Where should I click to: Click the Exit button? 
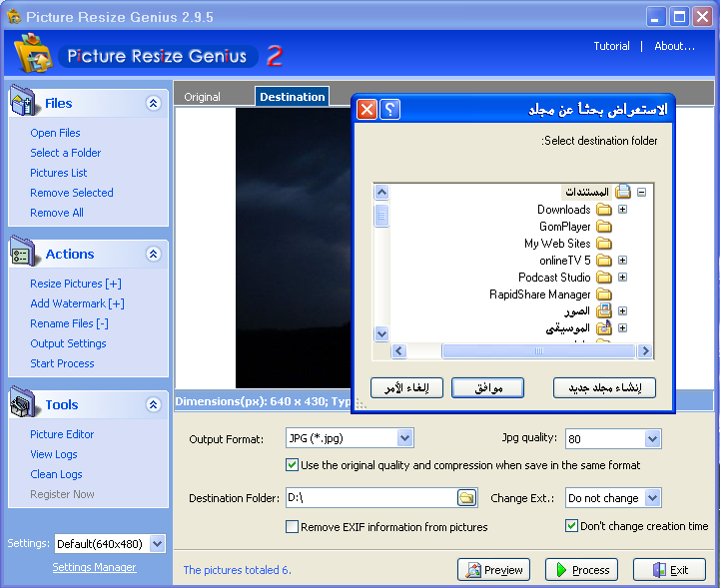[669, 570]
